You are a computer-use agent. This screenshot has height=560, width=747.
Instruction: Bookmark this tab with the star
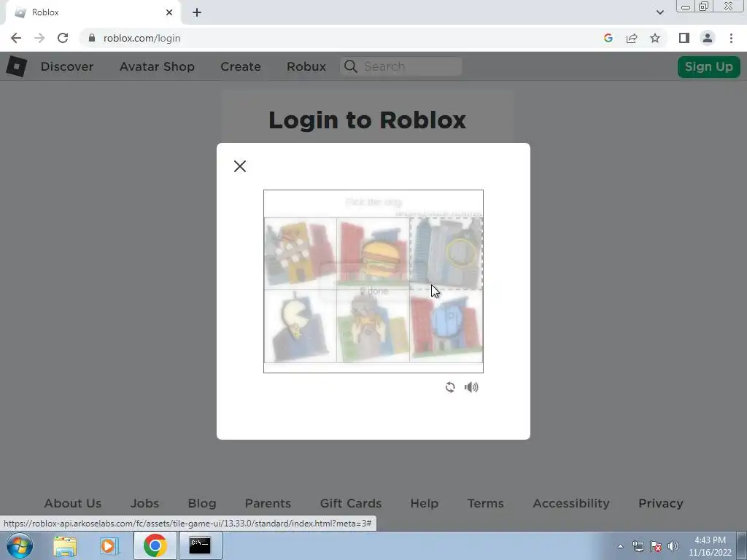(x=655, y=38)
